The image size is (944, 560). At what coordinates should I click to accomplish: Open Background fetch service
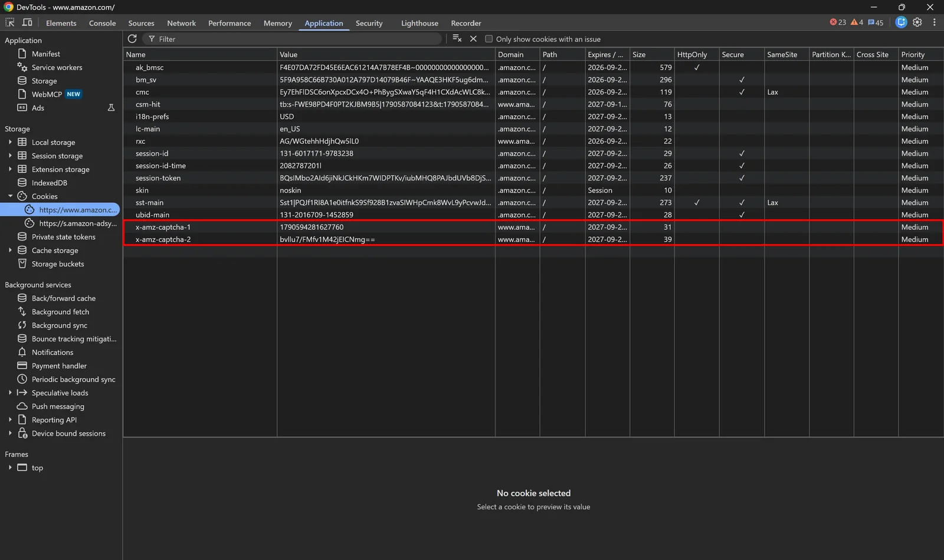point(60,312)
